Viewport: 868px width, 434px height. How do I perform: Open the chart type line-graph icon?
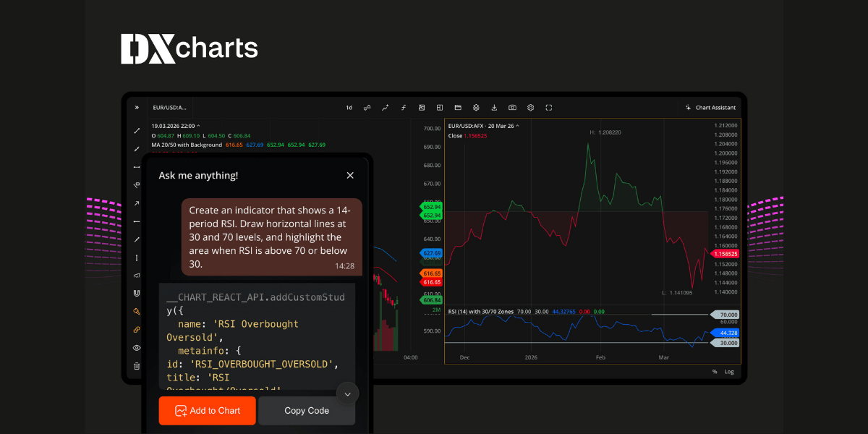click(385, 107)
